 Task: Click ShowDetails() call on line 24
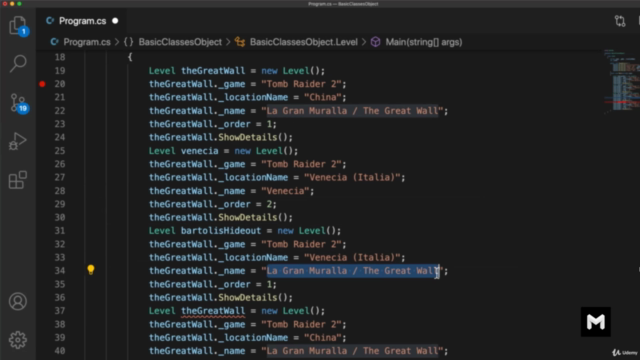tap(255, 138)
